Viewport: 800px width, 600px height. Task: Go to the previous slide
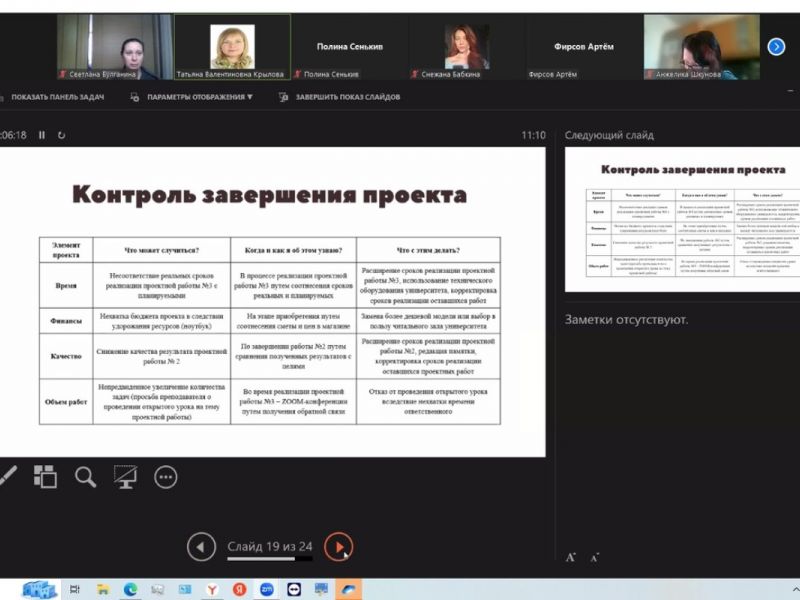pyautogui.click(x=201, y=547)
